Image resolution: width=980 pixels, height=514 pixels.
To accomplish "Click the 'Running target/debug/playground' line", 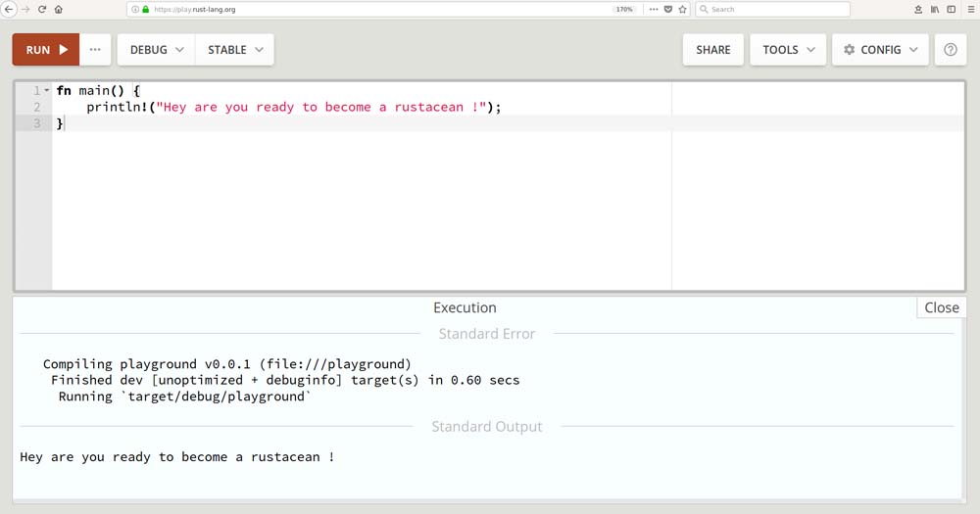I will click(184, 397).
